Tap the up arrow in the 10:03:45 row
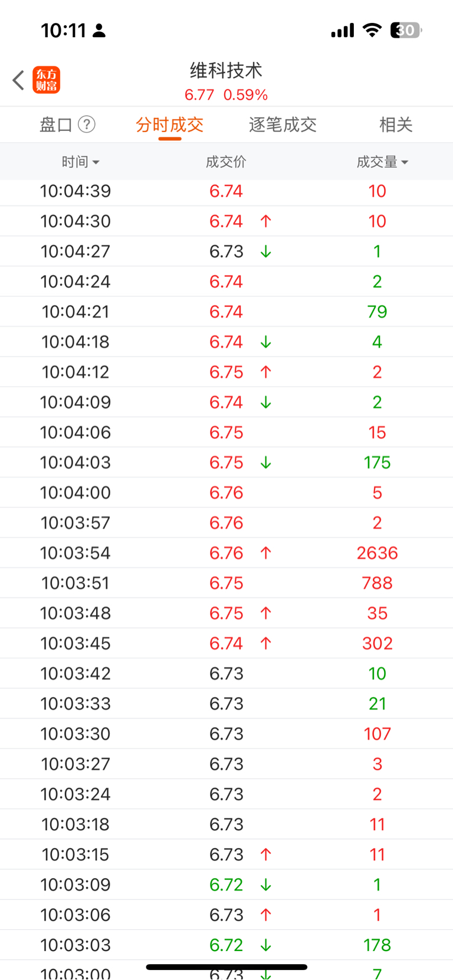Screen dimensions: 453x980 click(266, 644)
